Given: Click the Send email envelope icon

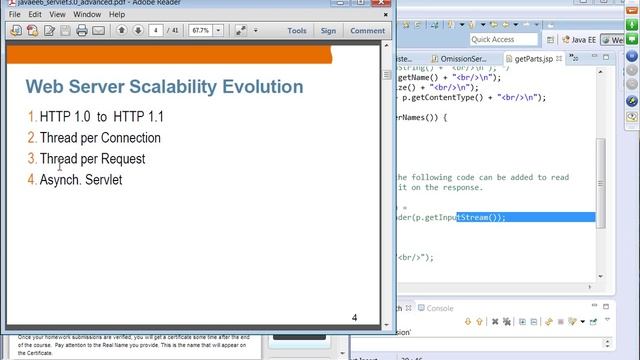Looking at the screenshot, I should tap(98, 31).
